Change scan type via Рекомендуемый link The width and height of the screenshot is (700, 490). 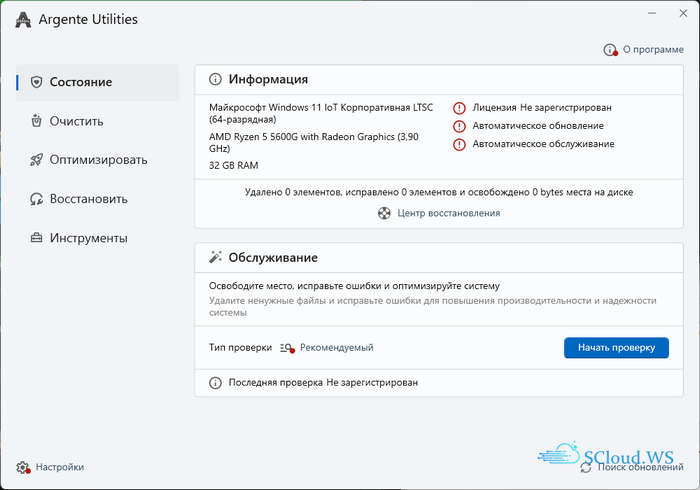pyautogui.click(x=337, y=348)
